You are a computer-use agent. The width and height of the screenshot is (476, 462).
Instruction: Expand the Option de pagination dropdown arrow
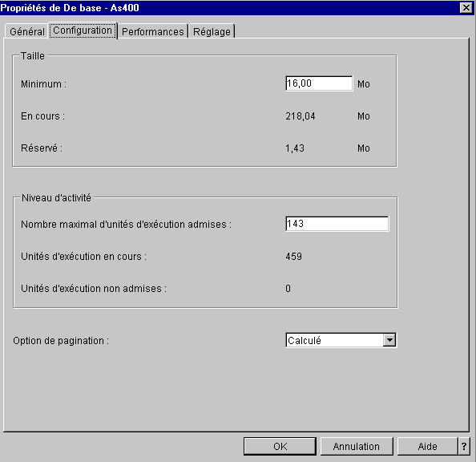(389, 340)
